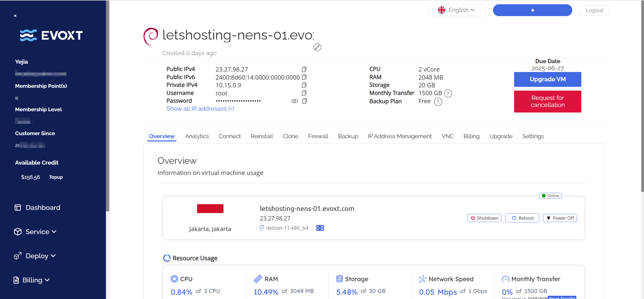Click the Storage database icon

click(x=339, y=279)
